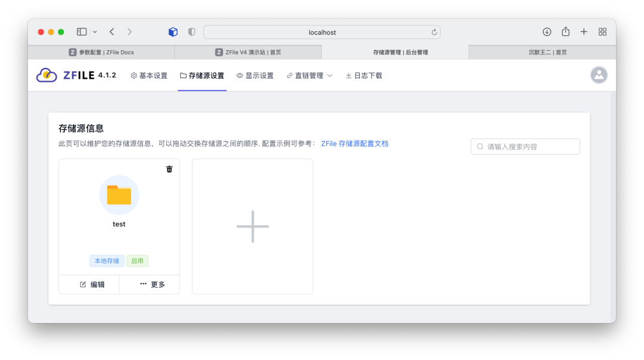This screenshot has width=644, height=360.
Task: Click the yellow folder icon of test
Action: click(x=119, y=195)
